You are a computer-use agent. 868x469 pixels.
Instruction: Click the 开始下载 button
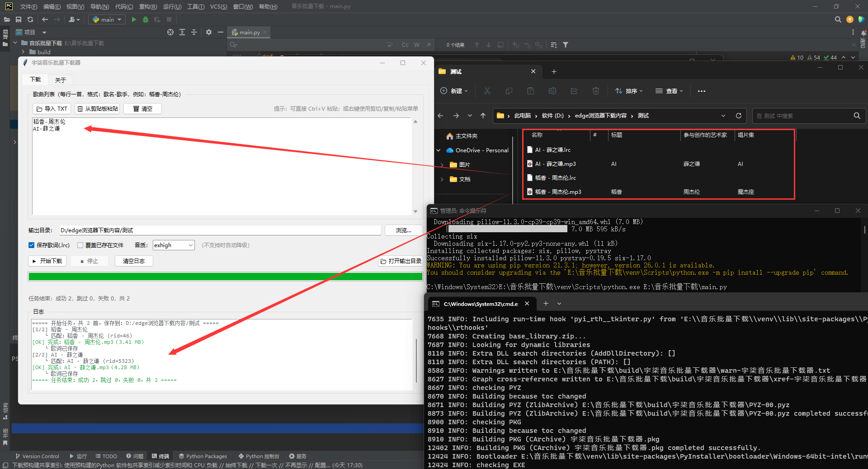pos(47,261)
